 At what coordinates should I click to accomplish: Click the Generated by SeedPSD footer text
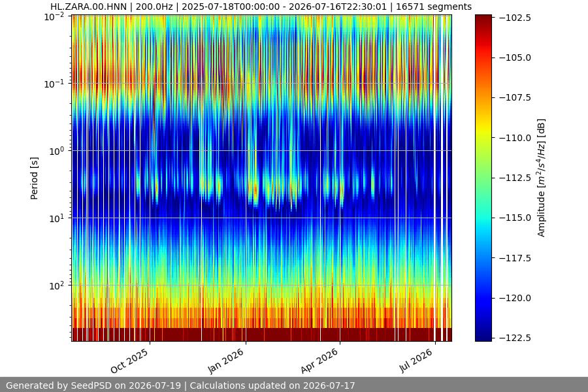180,385
